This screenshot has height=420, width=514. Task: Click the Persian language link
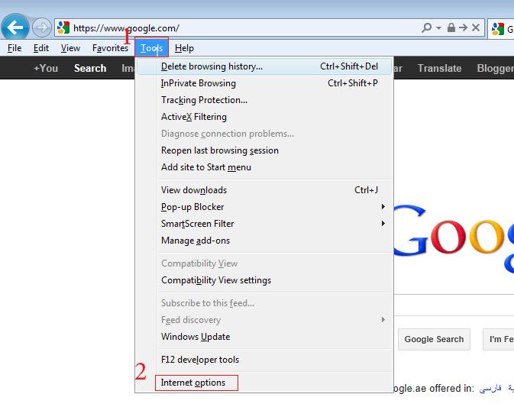click(490, 389)
